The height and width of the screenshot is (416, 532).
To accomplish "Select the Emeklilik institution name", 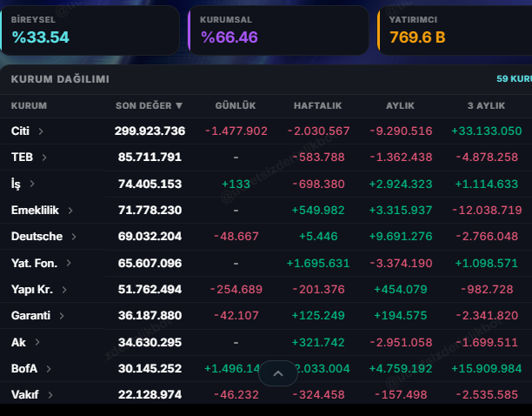I will 35,211.
